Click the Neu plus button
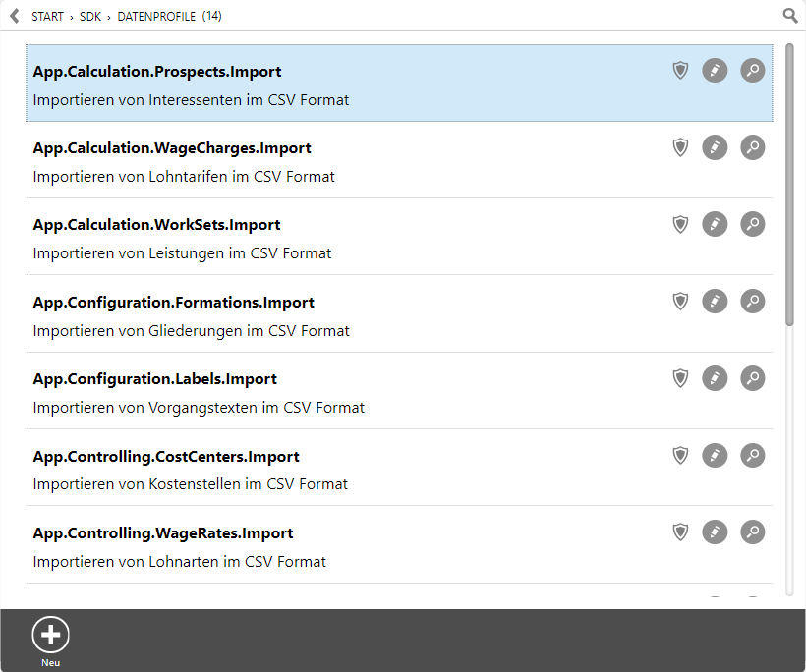806x672 pixels. [50, 635]
